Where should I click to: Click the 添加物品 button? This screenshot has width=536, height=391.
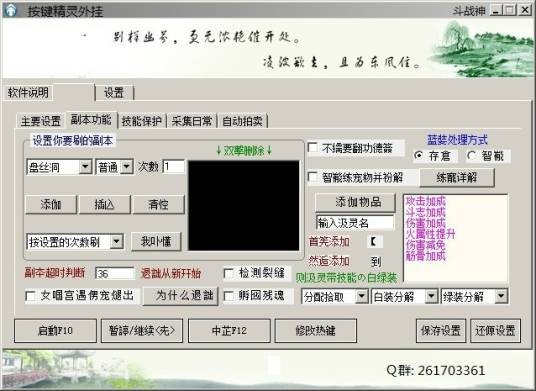[355, 202]
